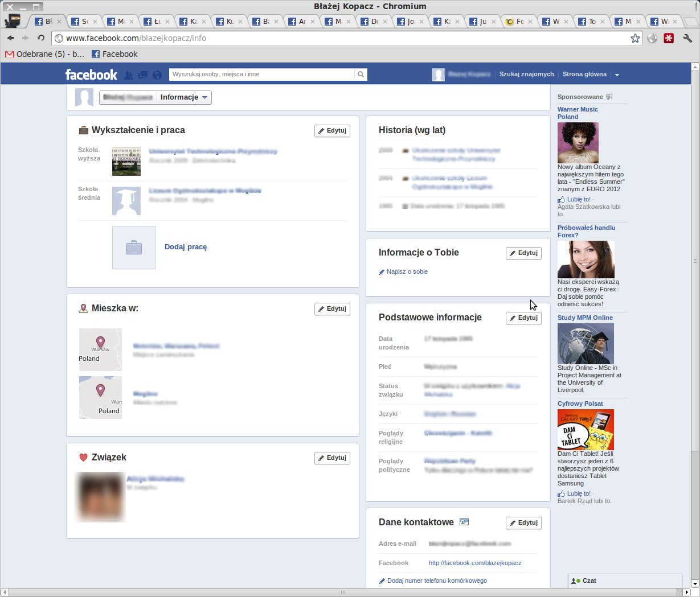Open the notifications globe icon

pos(157,75)
